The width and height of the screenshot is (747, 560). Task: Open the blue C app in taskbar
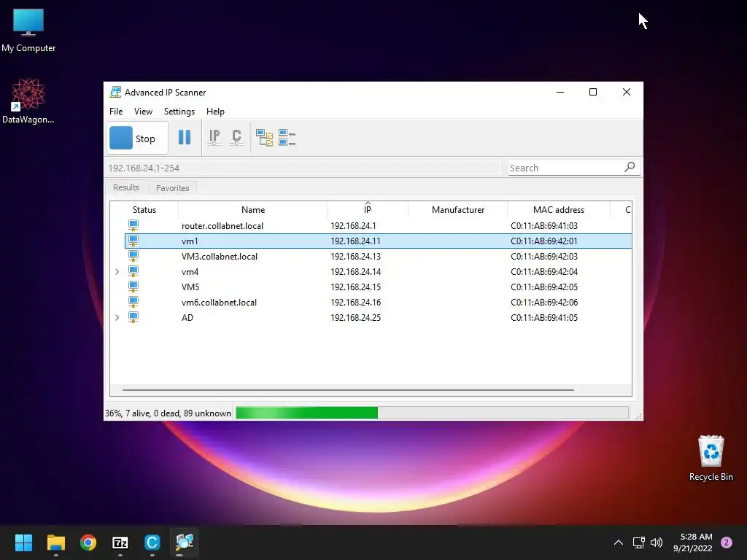tap(152, 542)
